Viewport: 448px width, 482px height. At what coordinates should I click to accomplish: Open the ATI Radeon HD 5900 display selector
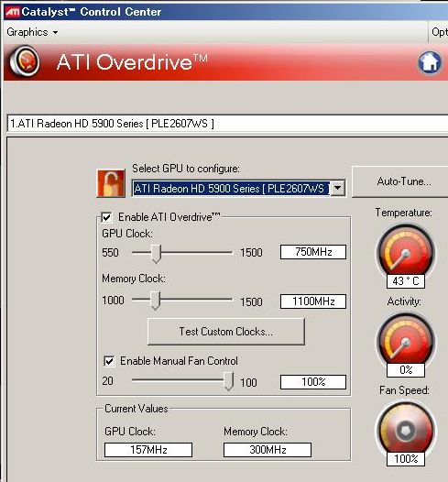227,124
